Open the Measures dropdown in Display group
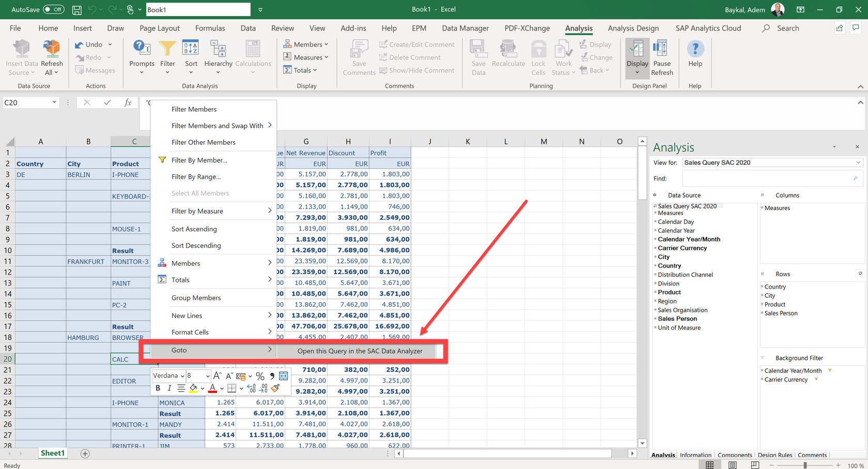 point(306,57)
